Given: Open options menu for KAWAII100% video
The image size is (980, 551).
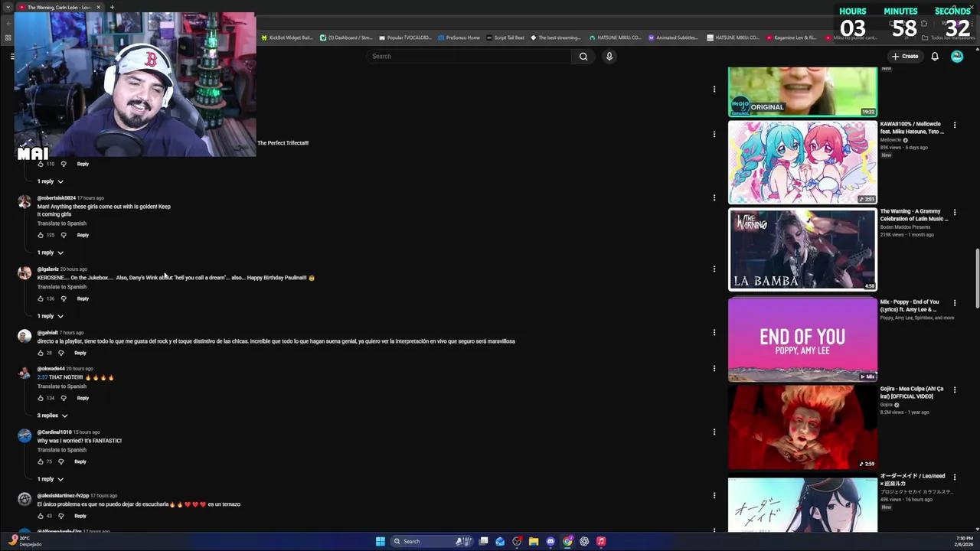Looking at the screenshot, I should 954,125.
